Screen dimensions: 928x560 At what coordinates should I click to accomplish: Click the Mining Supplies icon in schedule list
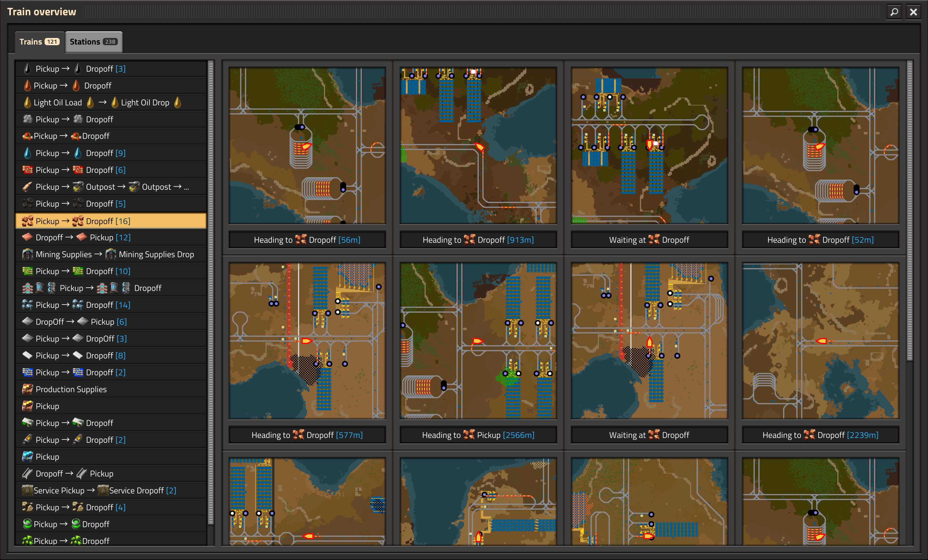(x=27, y=254)
